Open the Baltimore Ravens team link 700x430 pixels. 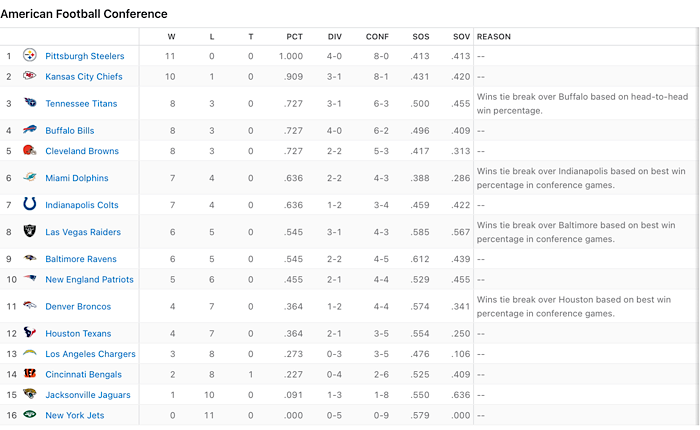coord(81,259)
